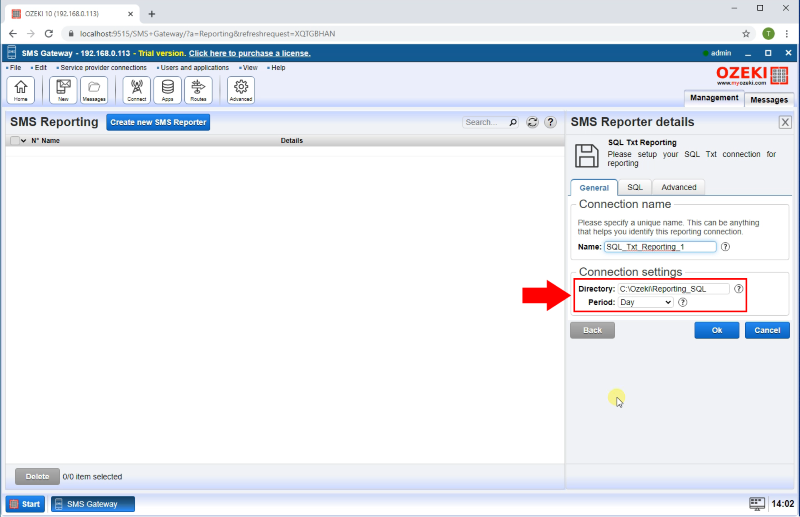
Task: Open a new browser tab
Action: [152, 14]
